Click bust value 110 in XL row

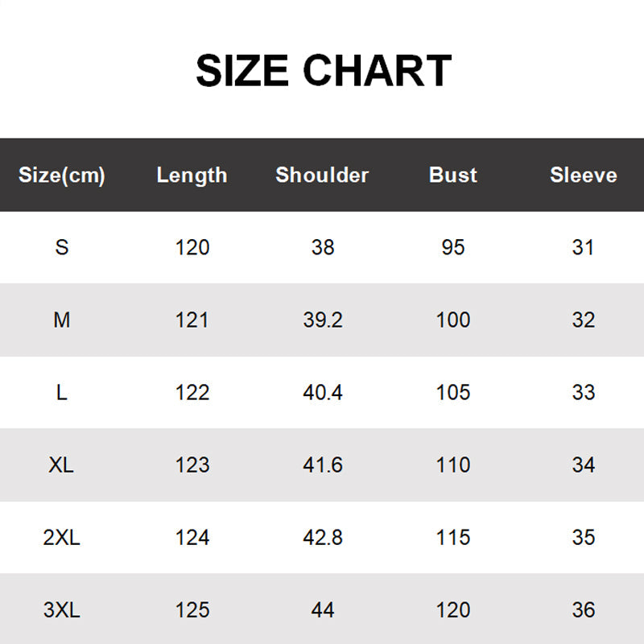453,464
